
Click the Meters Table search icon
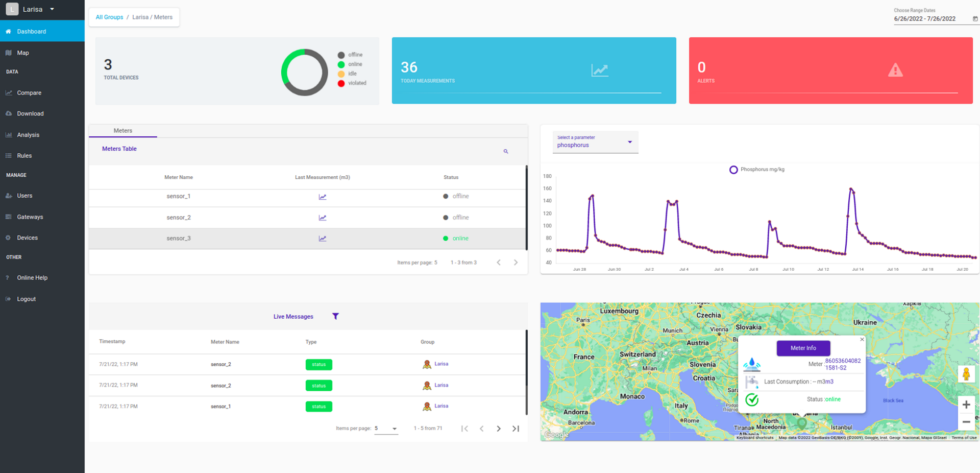click(506, 151)
